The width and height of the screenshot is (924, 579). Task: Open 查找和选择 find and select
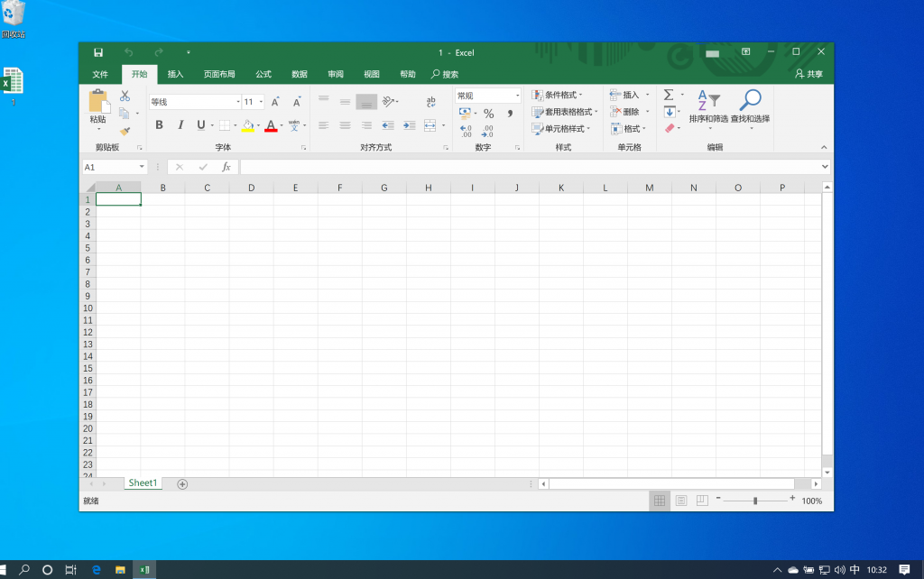750,109
